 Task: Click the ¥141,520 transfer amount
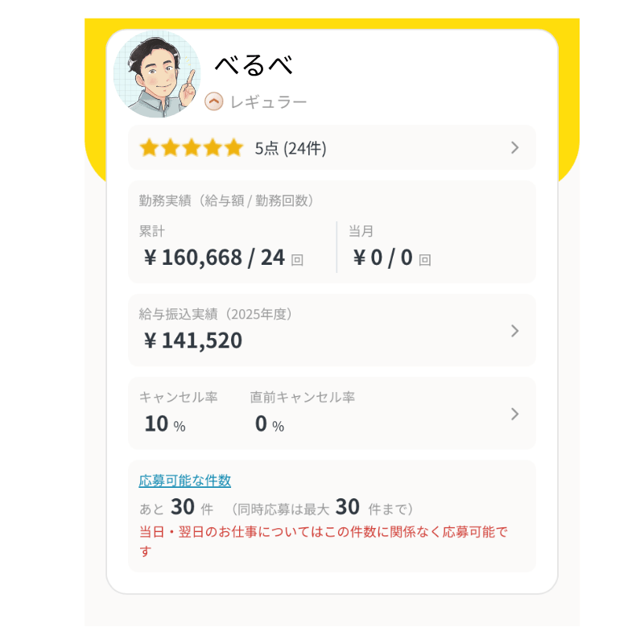click(x=193, y=341)
